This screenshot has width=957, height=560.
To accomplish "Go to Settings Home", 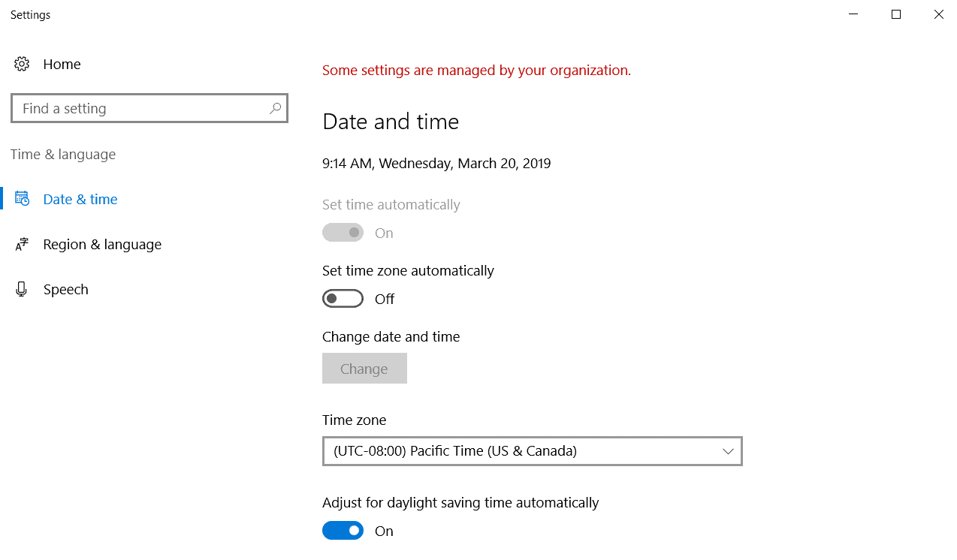I will [62, 65].
